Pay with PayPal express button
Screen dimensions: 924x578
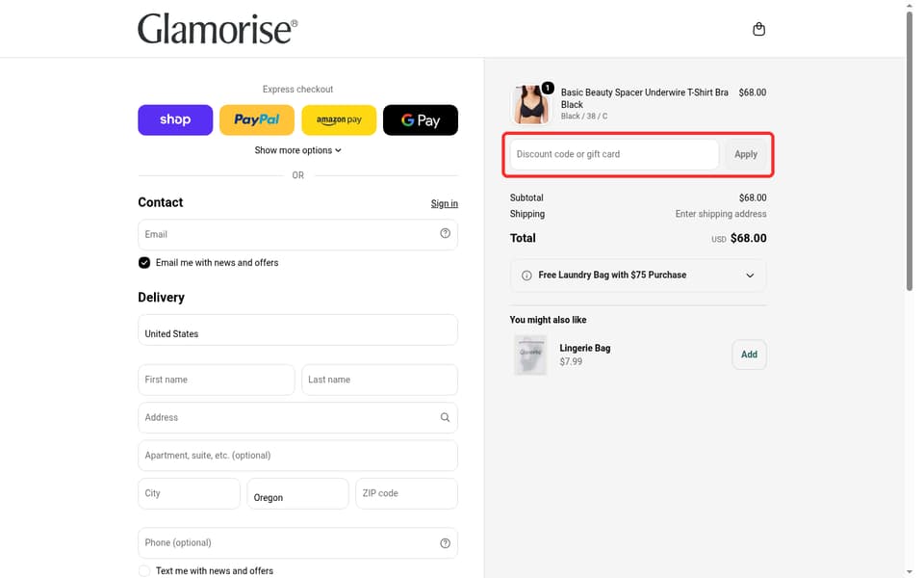[257, 119]
